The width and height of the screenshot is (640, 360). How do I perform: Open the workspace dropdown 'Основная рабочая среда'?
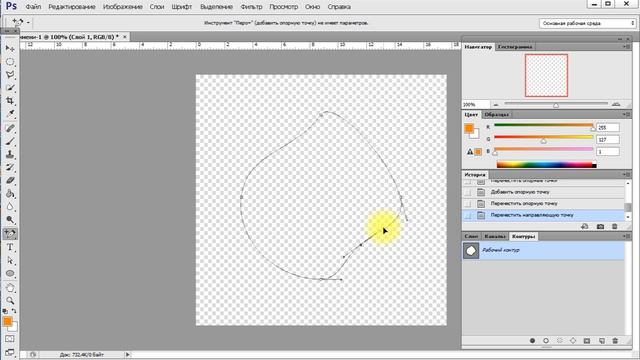pyautogui.click(x=587, y=23)
